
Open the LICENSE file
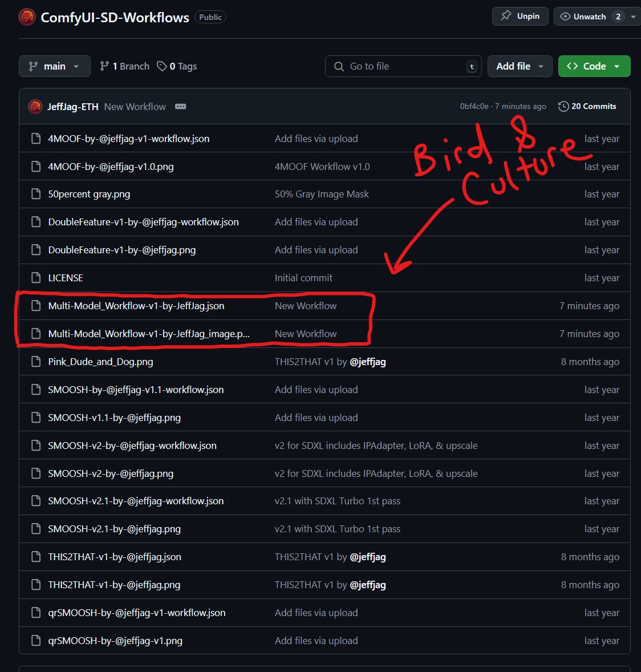coord(66,278)
